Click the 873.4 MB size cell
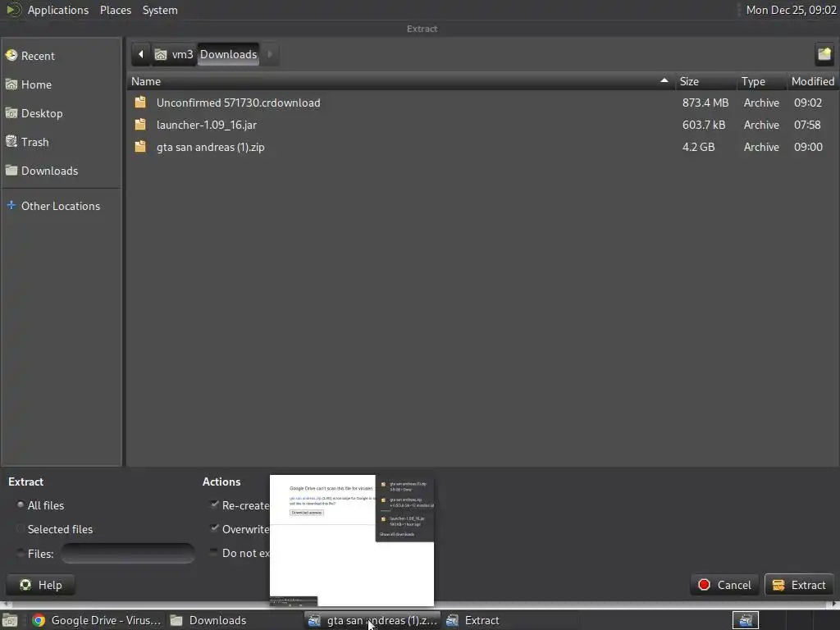 (705, 103)
